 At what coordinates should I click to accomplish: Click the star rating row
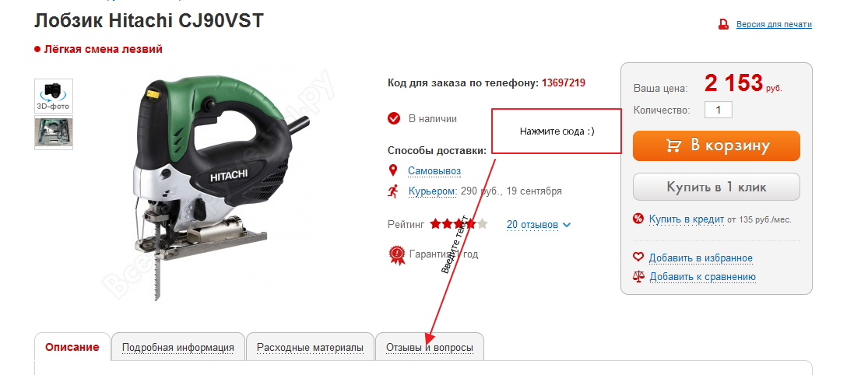tap(459, 224)
